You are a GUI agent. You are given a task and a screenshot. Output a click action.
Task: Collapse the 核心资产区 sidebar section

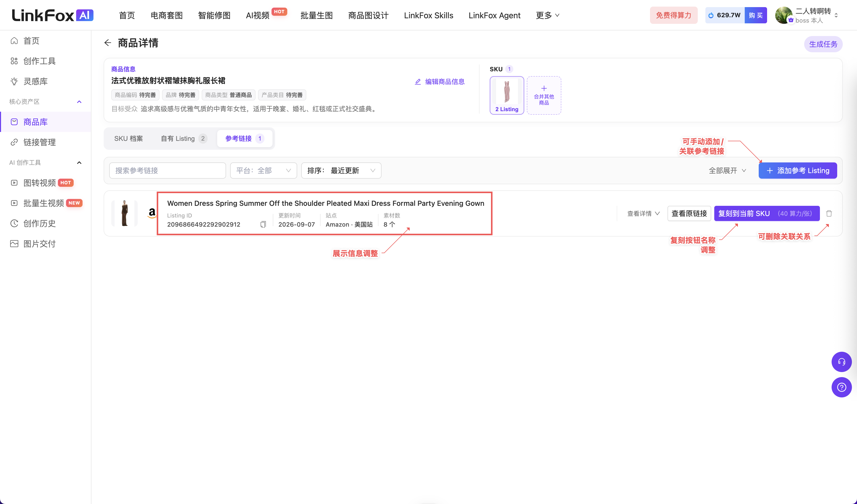pyautogui.click(x=79, y=102)
